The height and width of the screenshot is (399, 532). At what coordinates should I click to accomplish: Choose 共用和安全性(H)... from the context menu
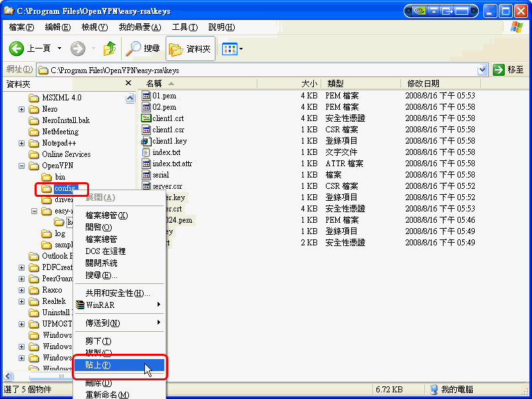[x=120, y=293]
